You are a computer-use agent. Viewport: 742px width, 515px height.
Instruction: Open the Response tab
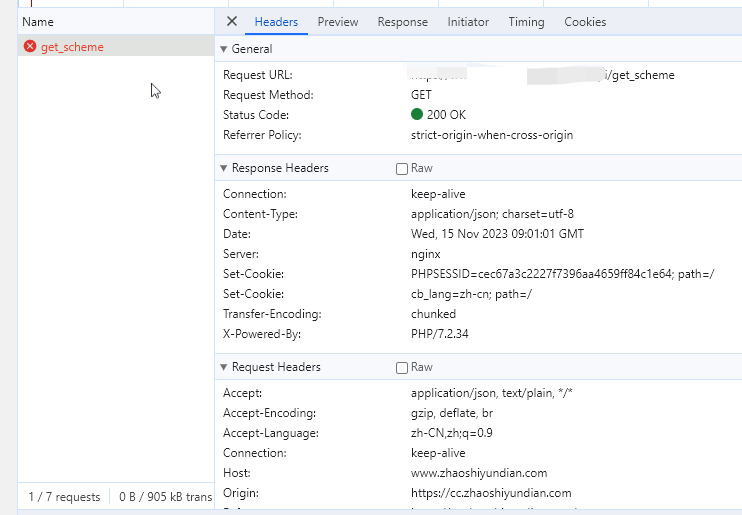tap(403, 22)
